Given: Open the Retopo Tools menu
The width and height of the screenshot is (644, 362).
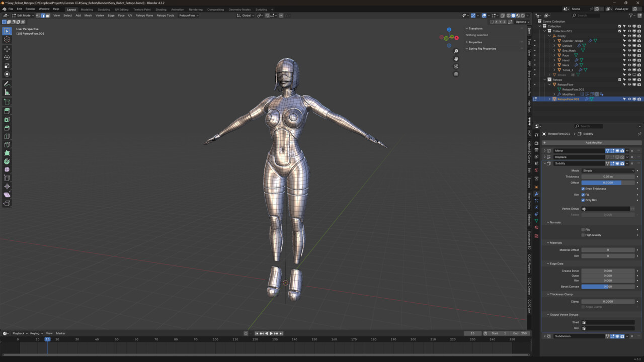Looking at the screenshot, I should pos(166,16).
